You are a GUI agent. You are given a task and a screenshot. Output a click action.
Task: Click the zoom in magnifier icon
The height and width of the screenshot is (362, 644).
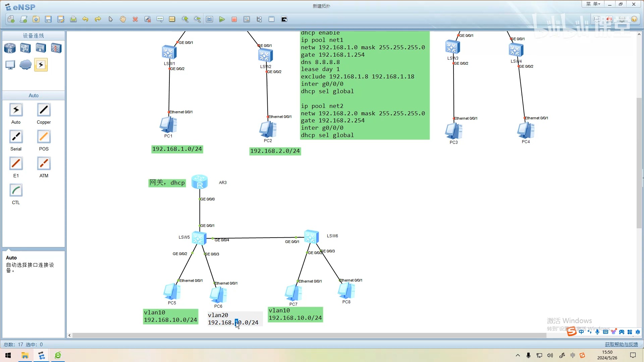click(x=185, y=19)
